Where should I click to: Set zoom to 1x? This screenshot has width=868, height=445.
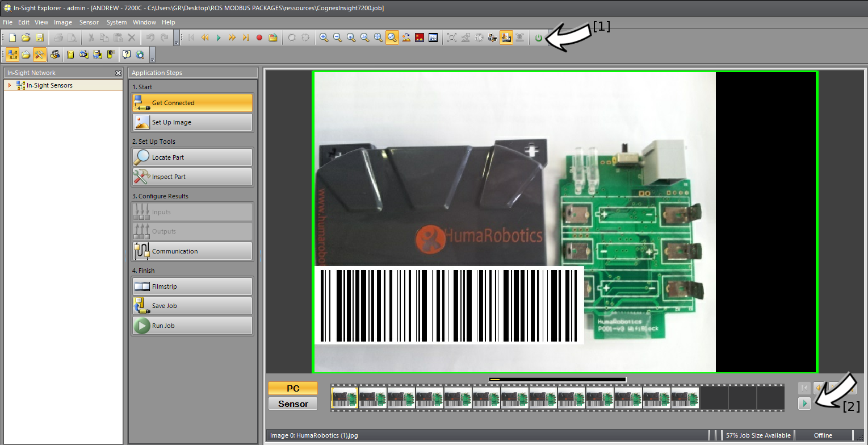pyautogui.click(x=364, y=38)
